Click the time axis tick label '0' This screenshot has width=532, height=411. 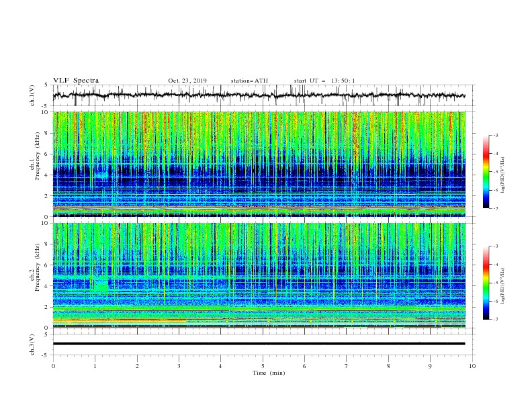[53, 366]
